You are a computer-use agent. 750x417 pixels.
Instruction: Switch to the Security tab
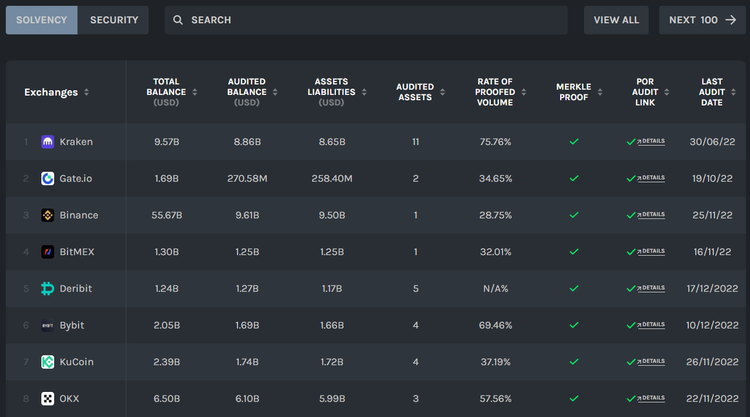pyautogui.click(x=114, y=20)
